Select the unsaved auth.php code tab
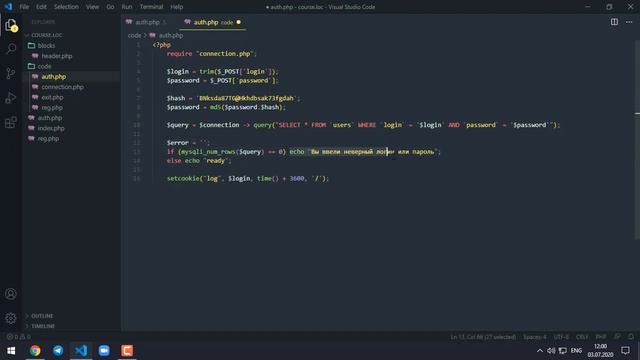640x360 pixels. [212, 22]
